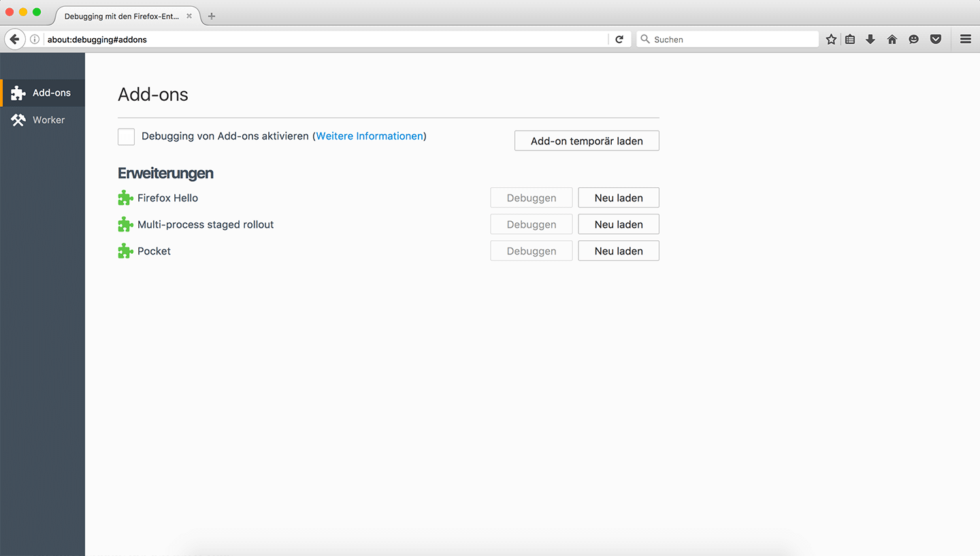
Task: Open a new tab with plus button
Action: coord(212,16)
